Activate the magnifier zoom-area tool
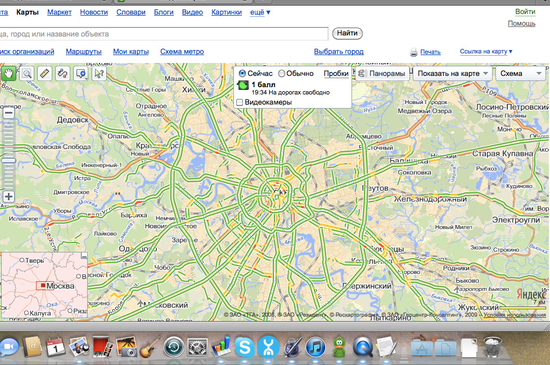 [27, 74]
